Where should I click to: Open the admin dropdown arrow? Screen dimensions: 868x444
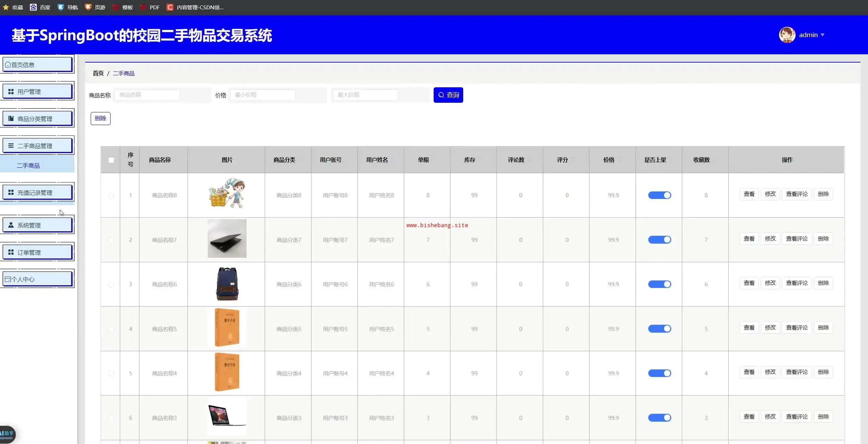(x=822, y=35)
